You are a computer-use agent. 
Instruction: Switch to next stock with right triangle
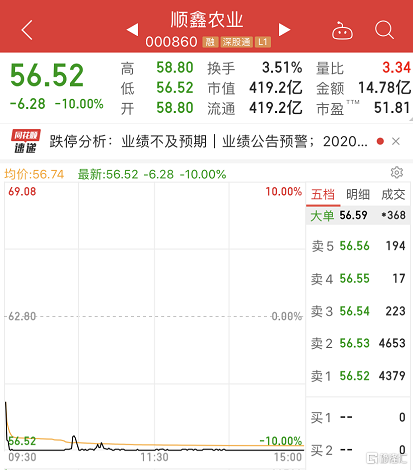pyautogui.click(x=284, y=30)
